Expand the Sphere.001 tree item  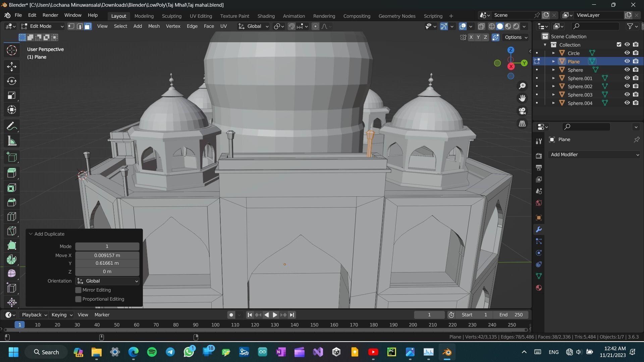[553, 78]
